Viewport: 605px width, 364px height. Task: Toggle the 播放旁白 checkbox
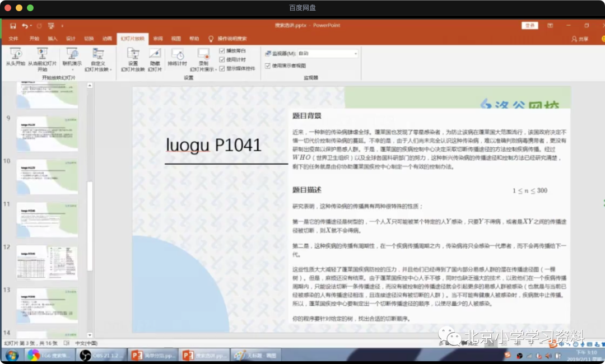222,50
